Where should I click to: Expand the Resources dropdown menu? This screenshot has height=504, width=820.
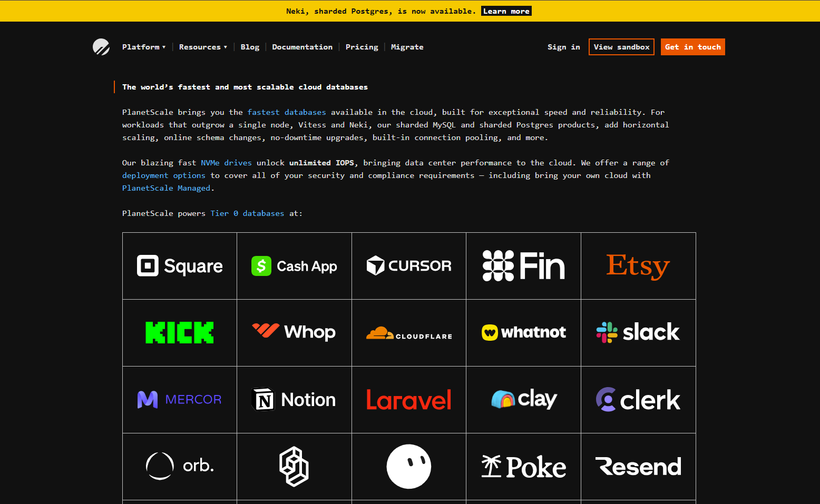(x=203, y=47)
